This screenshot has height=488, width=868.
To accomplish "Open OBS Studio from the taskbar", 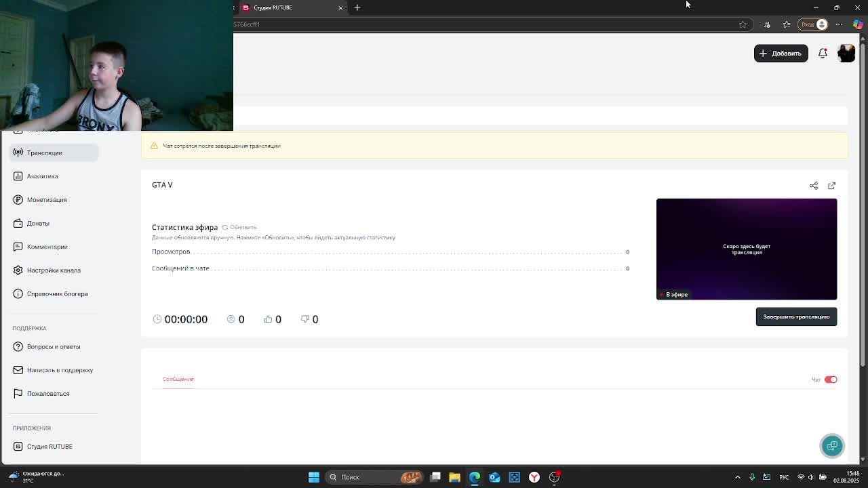I will click(x=555, y=477).
